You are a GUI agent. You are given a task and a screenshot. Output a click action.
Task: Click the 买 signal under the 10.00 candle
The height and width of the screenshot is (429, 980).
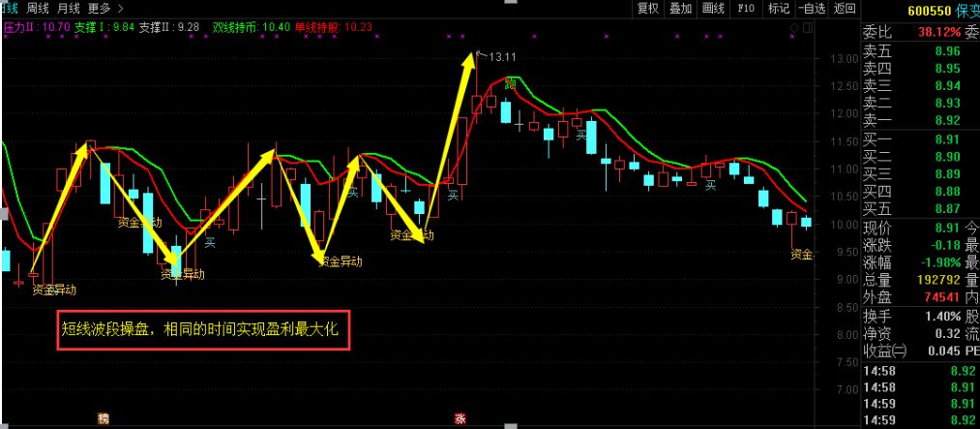(x=210, y=242)
